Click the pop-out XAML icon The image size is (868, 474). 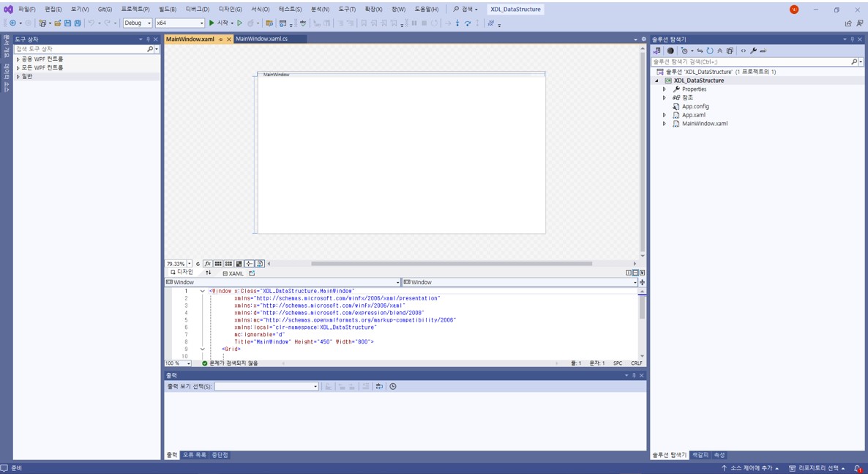pyautogui.click(x=252, y=273)
